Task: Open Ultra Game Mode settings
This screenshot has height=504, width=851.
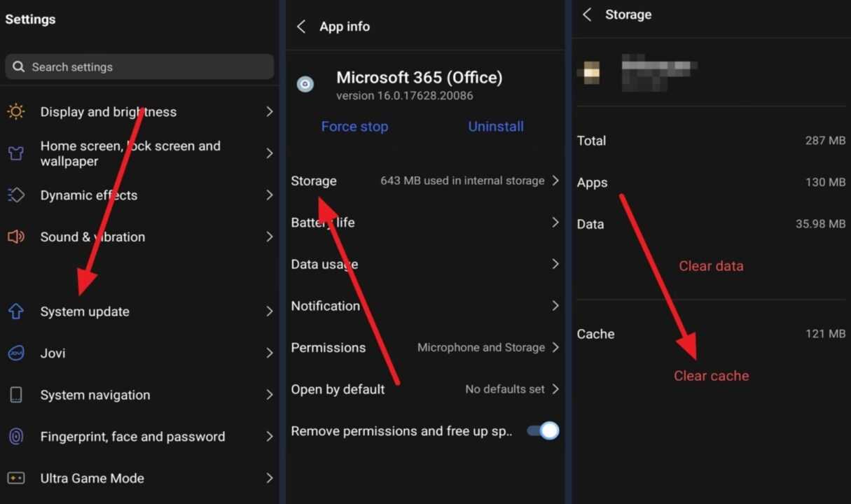Action: pos(139,478)
